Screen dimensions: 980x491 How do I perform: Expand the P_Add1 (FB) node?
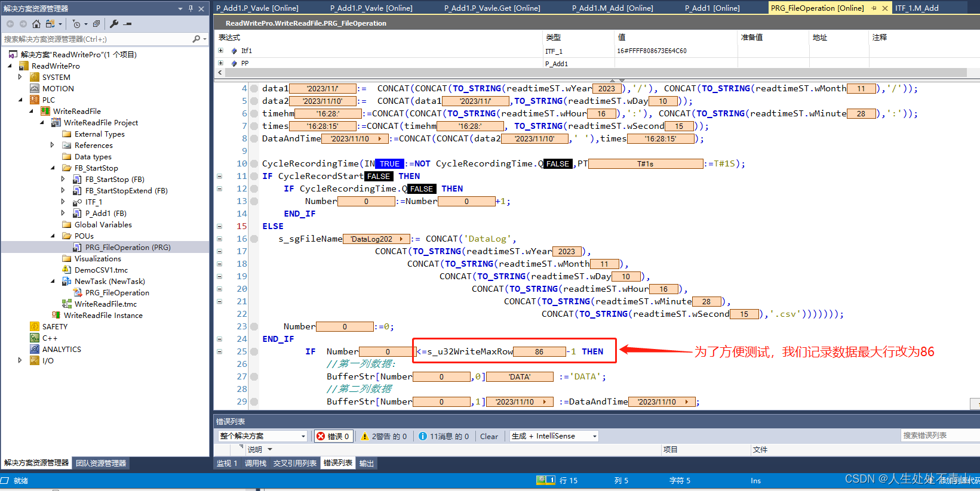click(x=63, y=213)
